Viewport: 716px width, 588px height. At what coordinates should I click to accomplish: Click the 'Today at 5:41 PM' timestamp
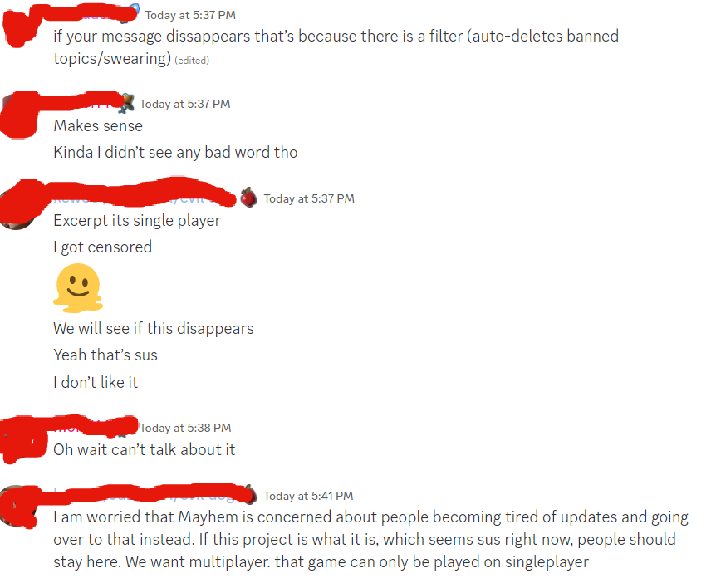click(x=309, y=496)
